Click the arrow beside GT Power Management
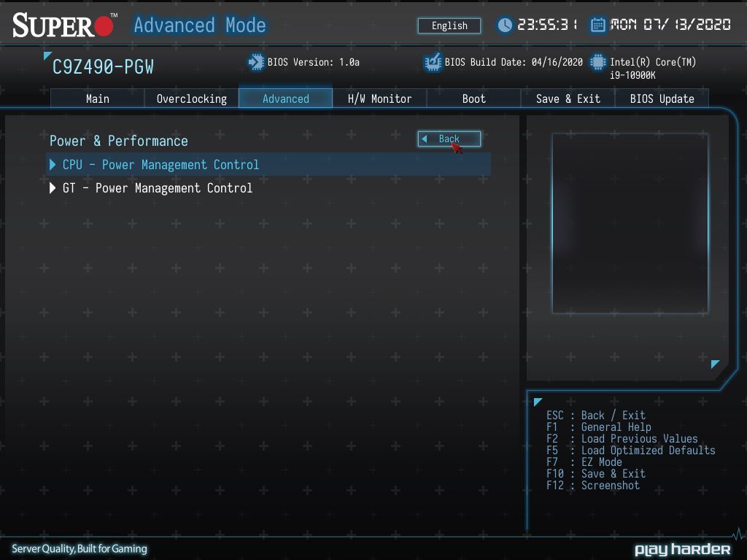This screenshot has width=747, height=560. (53, 188)
